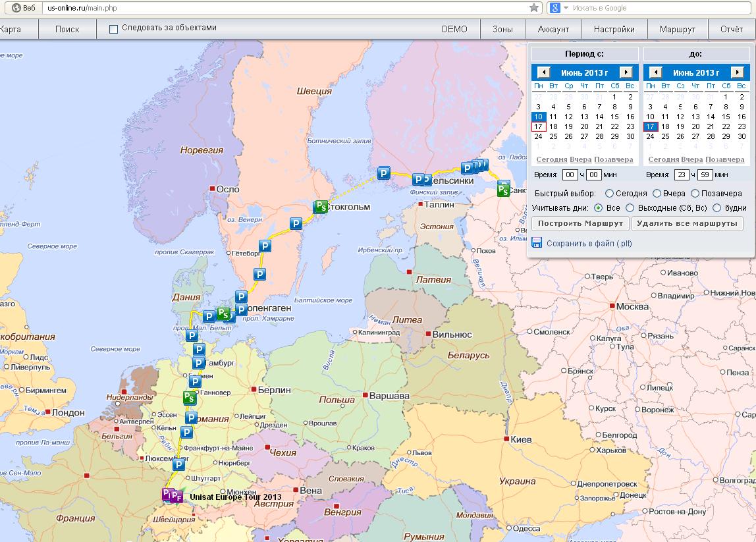Enable the Следовать за объектами checkbox
Viewport: 756px width, 542px height.
113,29
